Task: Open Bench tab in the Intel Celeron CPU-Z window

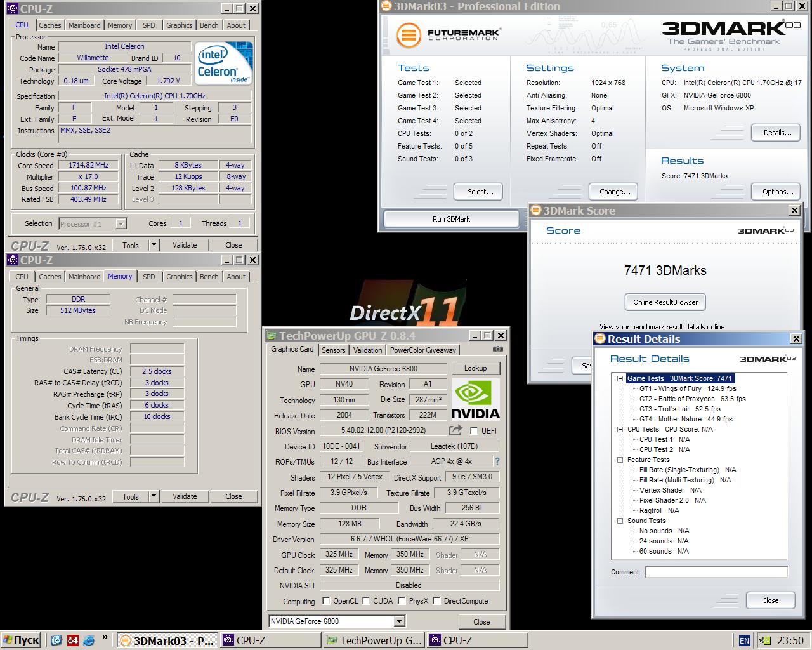Action: (209, 25)
